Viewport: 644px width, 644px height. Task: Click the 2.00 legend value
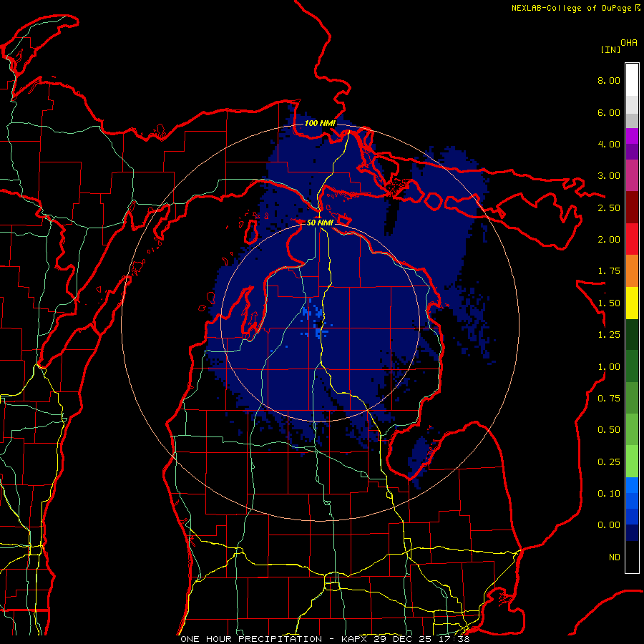(x=609, y=240)
